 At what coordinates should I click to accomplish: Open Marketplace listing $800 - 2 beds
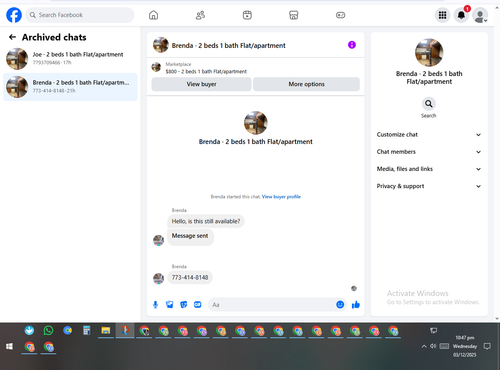[x=206, y=71]
